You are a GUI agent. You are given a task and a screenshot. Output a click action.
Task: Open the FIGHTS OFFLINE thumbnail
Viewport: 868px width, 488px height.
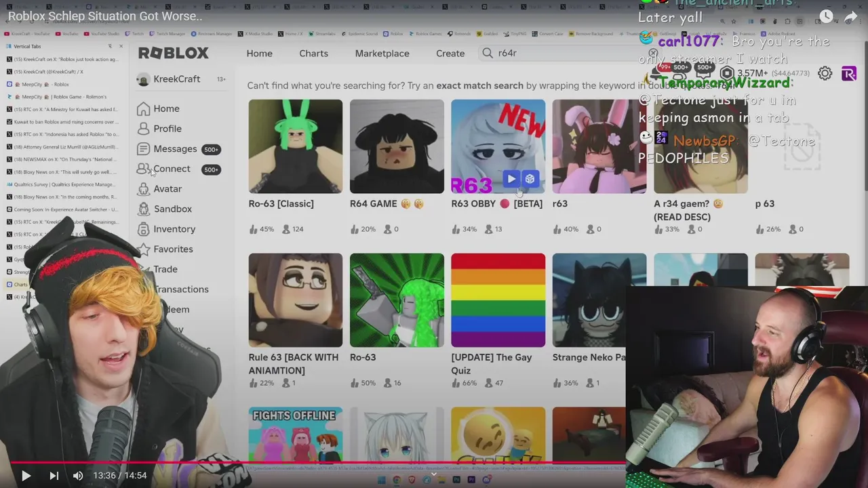[295, 434]
